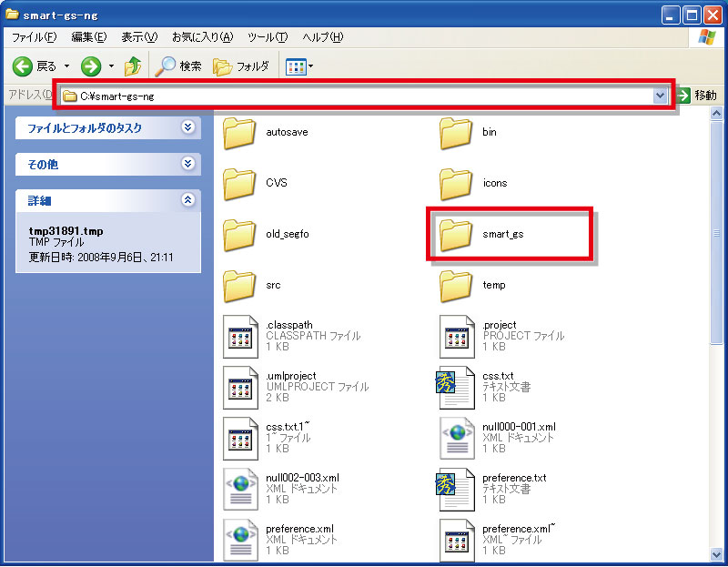Viewport: 728px width, 567px height.
Task: Select the null000-001.xml file icon
Action: point(457,439)
